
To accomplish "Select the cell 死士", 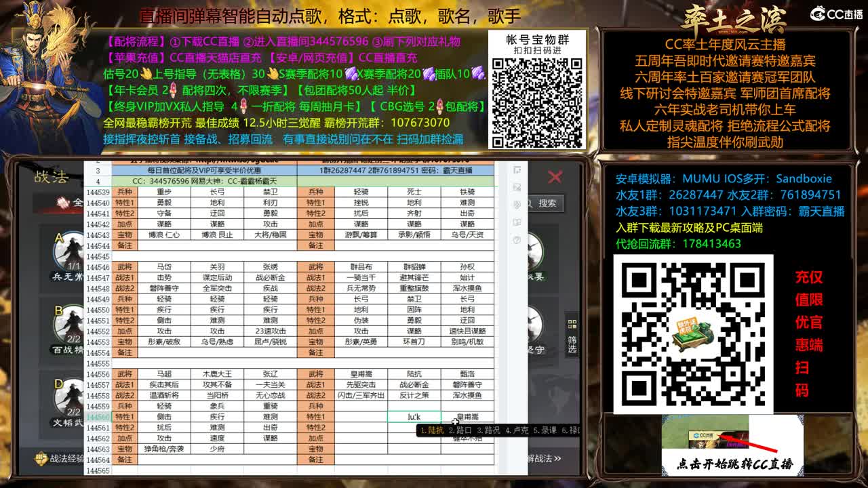I will (x=414, y=192).
